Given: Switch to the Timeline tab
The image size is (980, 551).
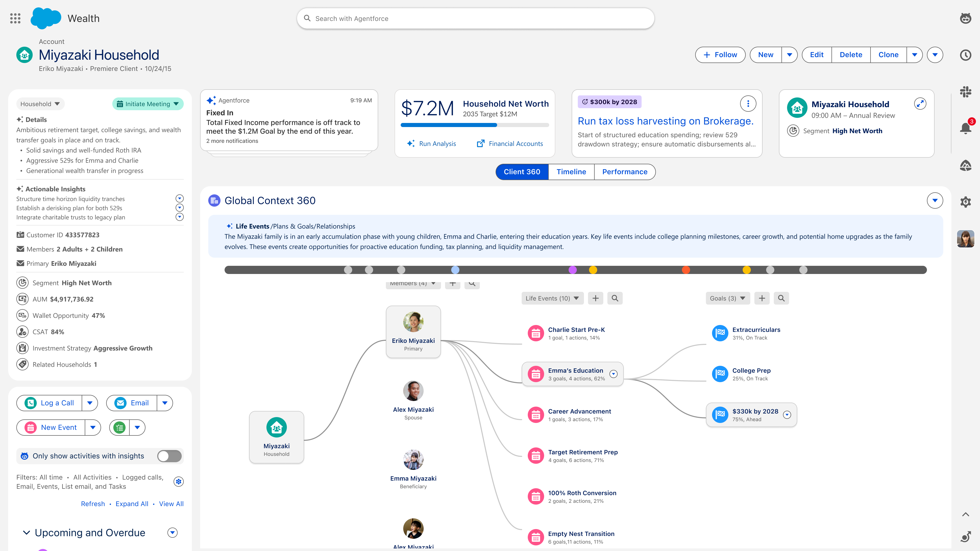Looking at the screenshot, I should click(571, 172).
